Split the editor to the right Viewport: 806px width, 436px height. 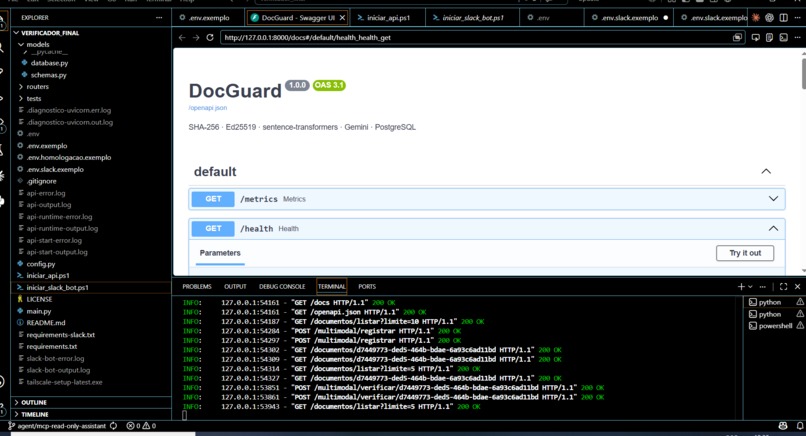coord(783,17)
